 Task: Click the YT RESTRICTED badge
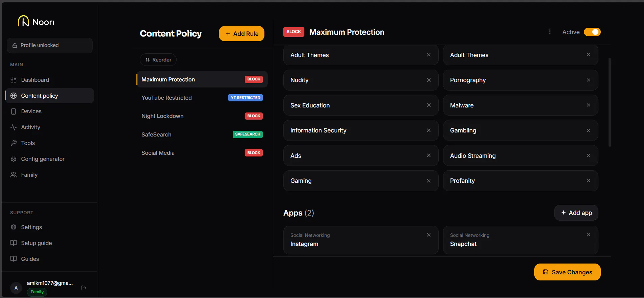coord(246,98)
